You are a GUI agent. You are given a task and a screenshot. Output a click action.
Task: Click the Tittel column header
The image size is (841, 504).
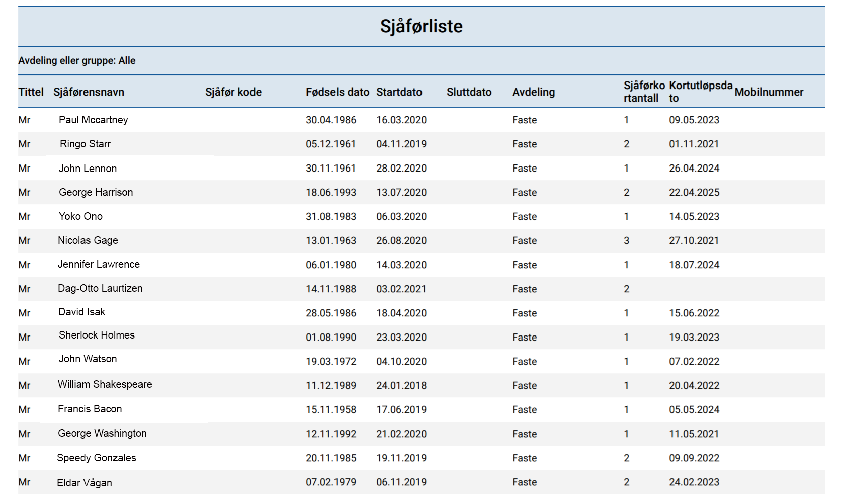point(31,92)
